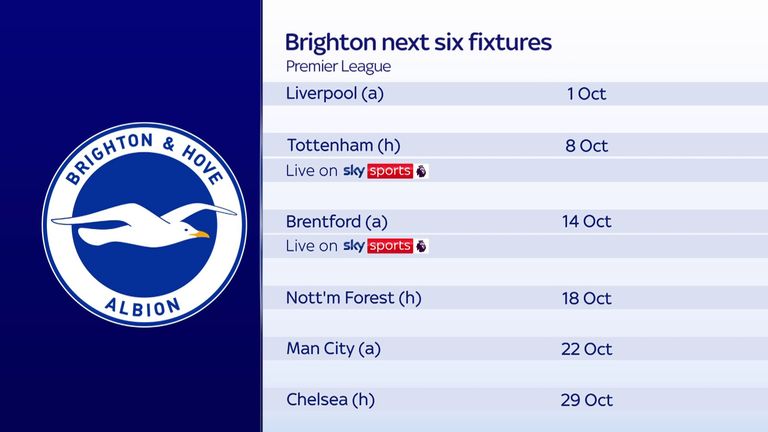Click the Brighton & Hove Albion crest
The image size is (768, 432).
point(144,225)
